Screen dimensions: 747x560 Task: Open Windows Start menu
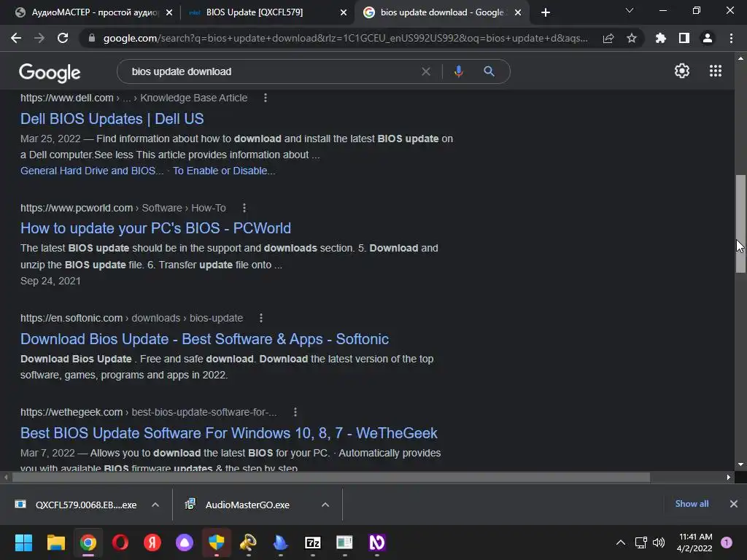[23, 542]
